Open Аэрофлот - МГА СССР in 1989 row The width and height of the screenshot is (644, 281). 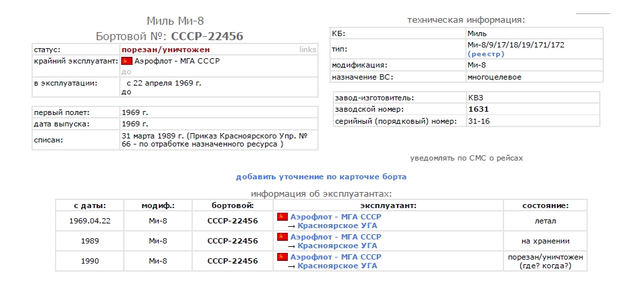pos(335,237)
